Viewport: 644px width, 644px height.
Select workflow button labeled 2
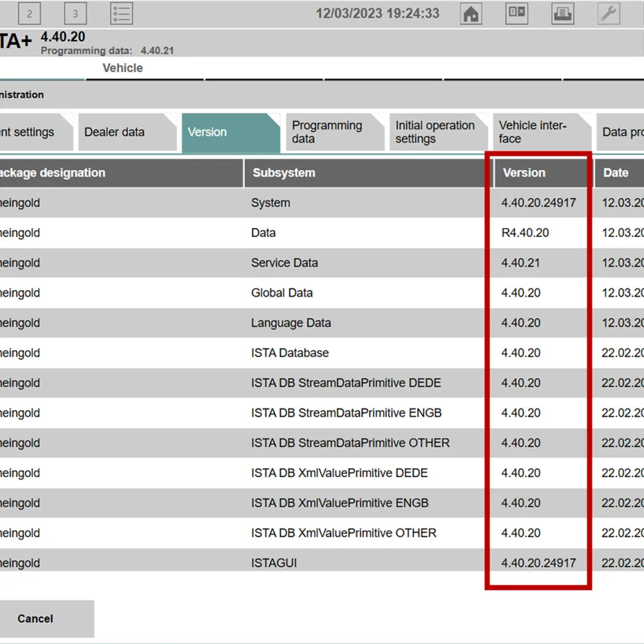click(x=30, y=12)
